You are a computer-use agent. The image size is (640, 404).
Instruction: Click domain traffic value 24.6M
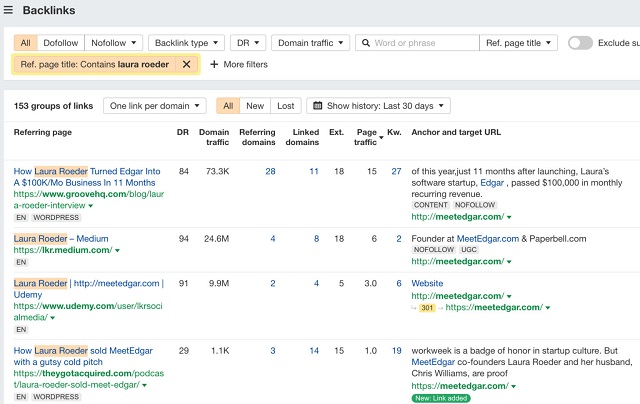tap(216, 239)
